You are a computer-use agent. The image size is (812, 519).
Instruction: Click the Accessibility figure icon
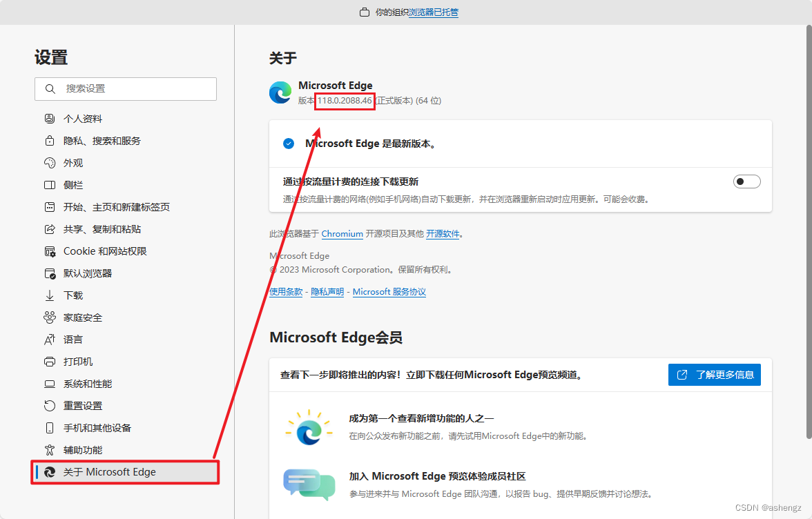50,450
